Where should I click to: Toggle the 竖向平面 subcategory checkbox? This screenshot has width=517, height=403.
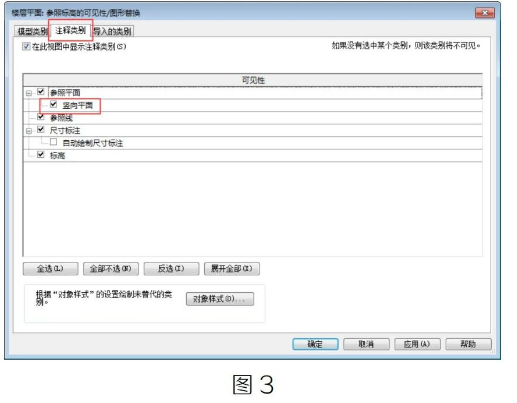point(53,104)
